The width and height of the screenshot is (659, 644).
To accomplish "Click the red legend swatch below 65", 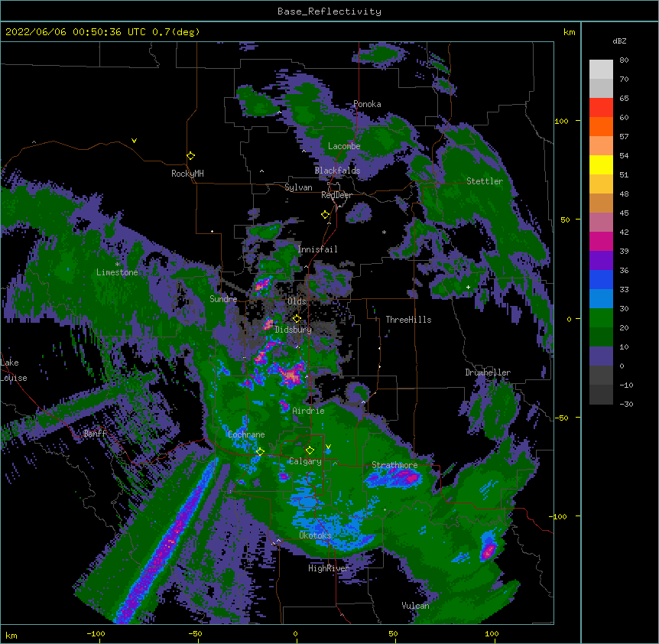I will point(601,108).
